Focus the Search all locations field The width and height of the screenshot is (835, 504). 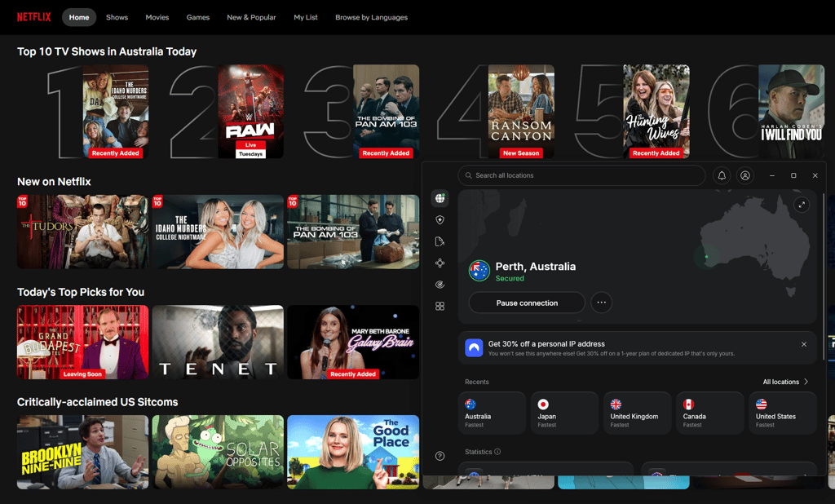[x=581, y=175]
